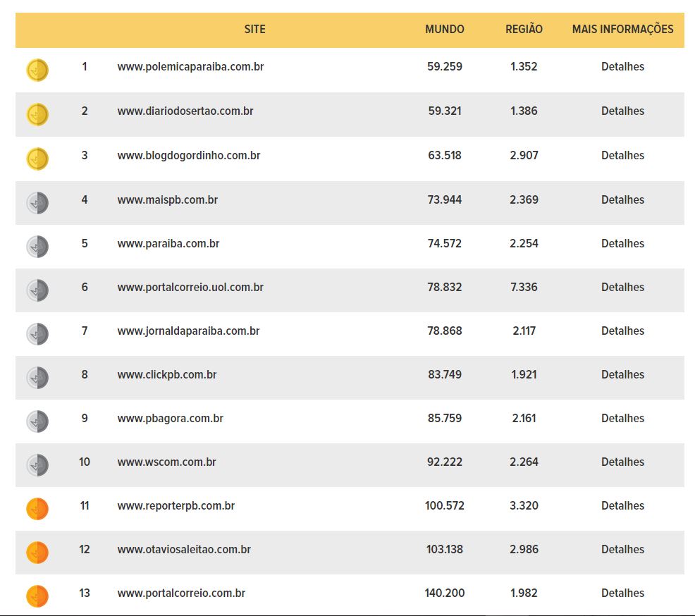Viewport: 695px width, 616px height.
Task: Click the world rank value 78.868
Action: [445, 331]
